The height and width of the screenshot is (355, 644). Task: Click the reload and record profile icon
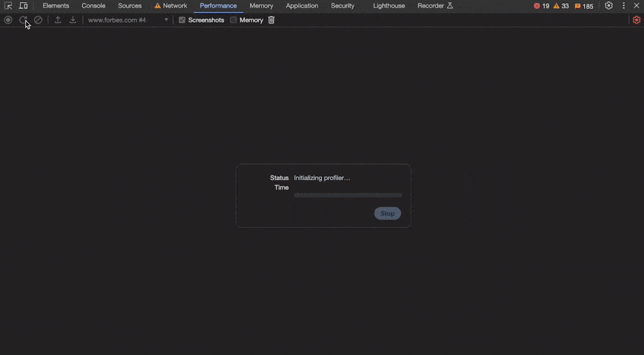point(23,20)
